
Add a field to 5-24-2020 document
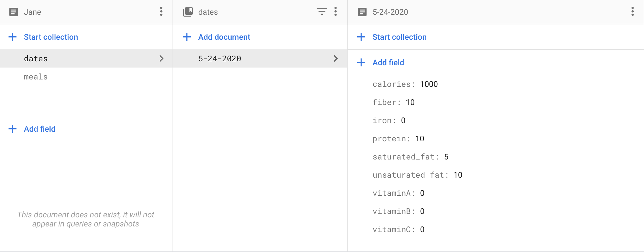[388, 62]
